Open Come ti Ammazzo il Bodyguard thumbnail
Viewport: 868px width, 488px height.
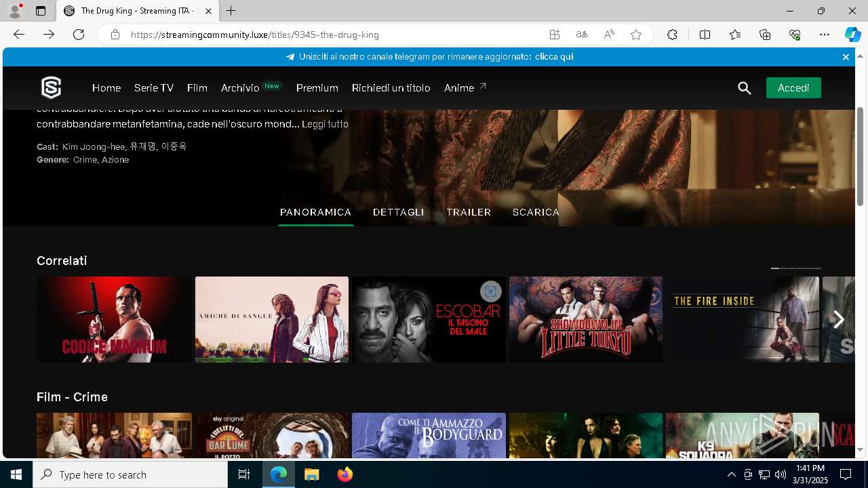tap(429, 436)
